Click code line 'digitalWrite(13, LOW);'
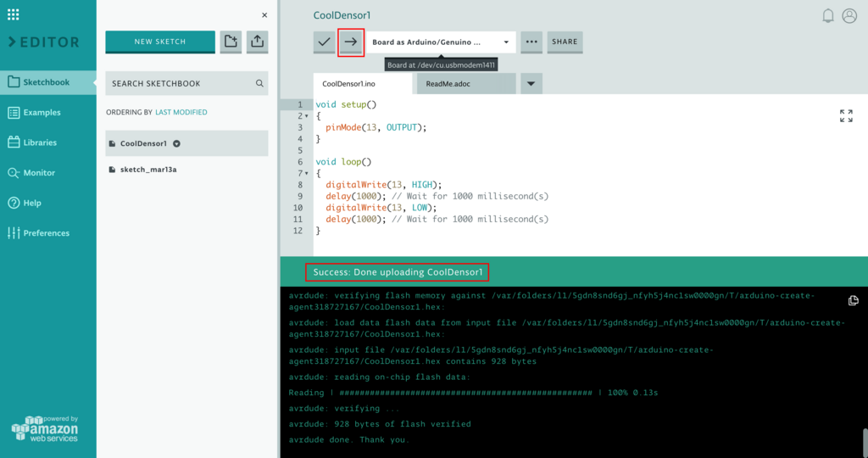Image resolution: width=868 pixels, height=458 pixels. click(x=381, y=208)
